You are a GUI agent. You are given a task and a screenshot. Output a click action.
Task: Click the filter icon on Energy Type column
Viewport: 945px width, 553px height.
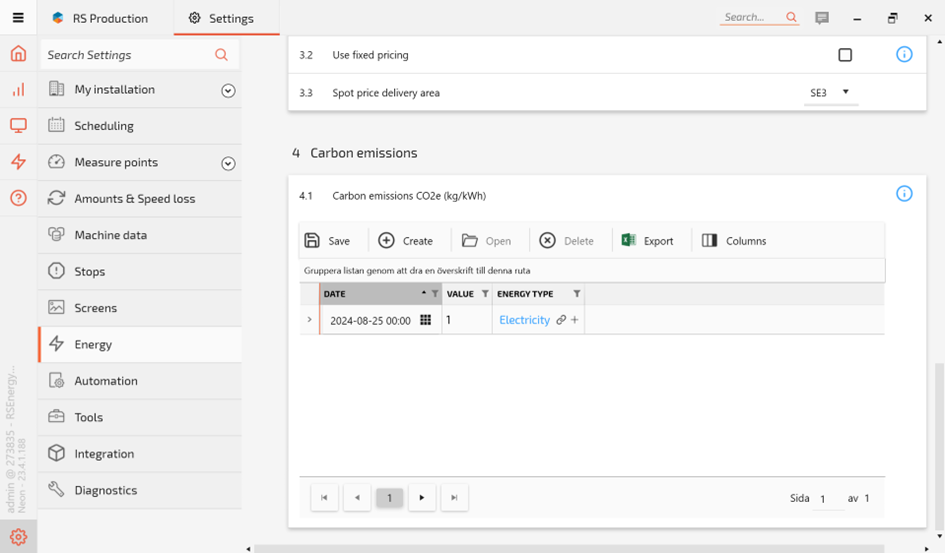click(x=577, y=294)
